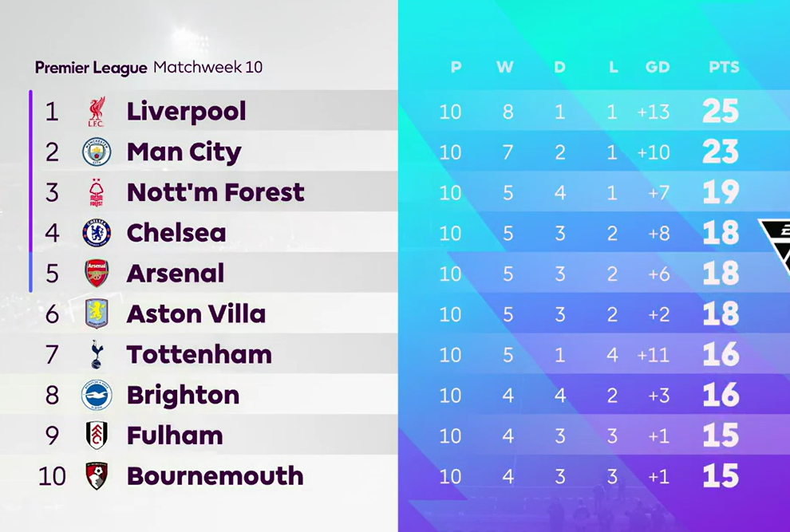Click Liverpool's 25 points value
This screenshot has height=532, width=790.
(x=721, y=112)
